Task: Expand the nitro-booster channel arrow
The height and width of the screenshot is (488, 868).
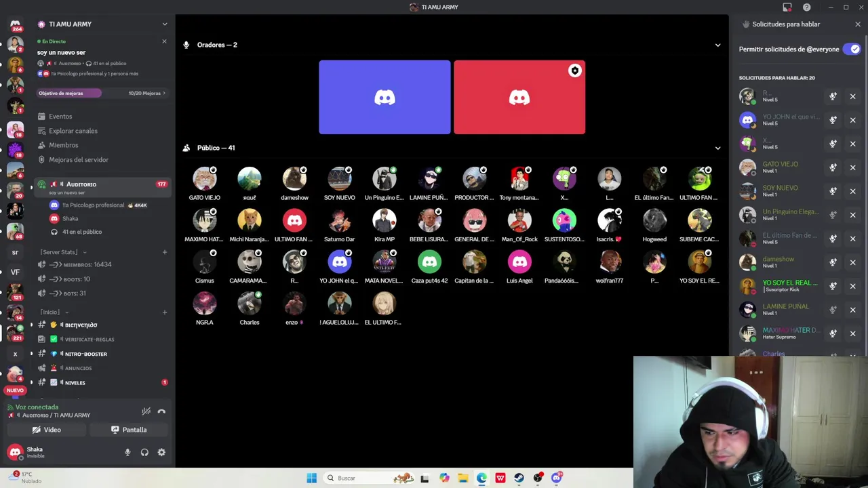Action: click(31, 354)
